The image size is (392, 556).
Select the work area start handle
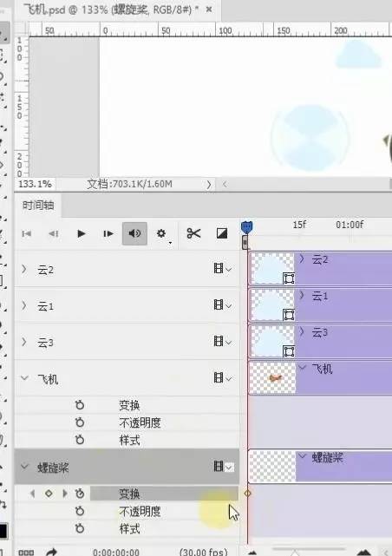(245, 243)
